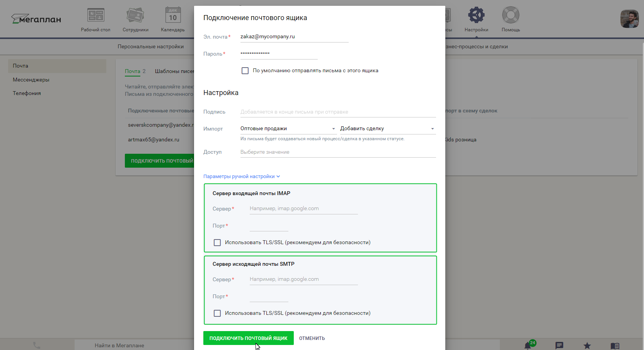Click the IMAP server address field

303,209
